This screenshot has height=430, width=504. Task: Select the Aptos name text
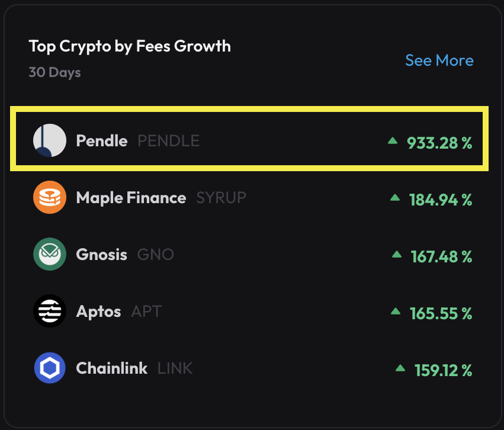[98, 312]
